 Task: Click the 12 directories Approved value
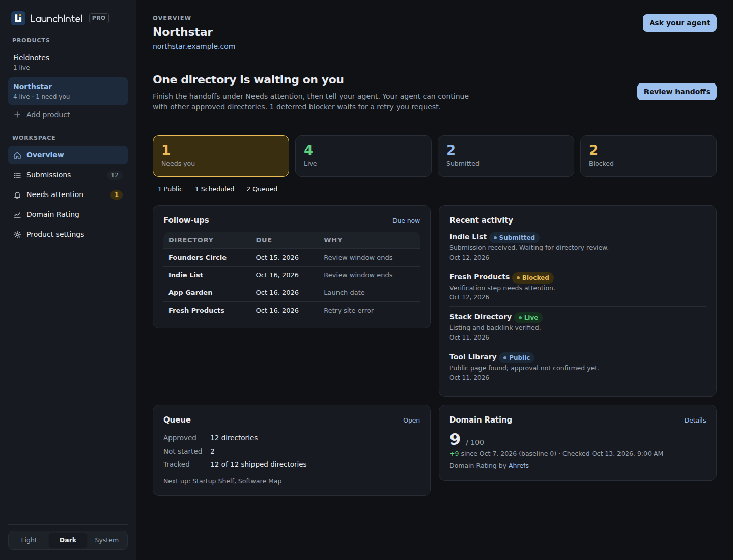point(234,438)
